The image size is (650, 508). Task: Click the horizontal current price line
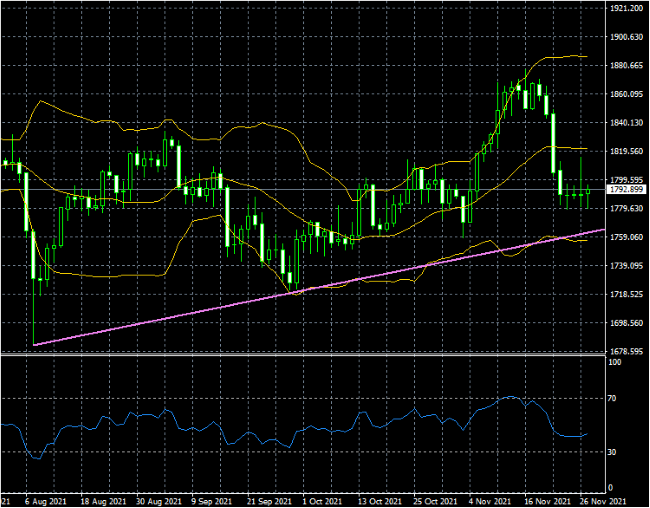tap(303, 190)
